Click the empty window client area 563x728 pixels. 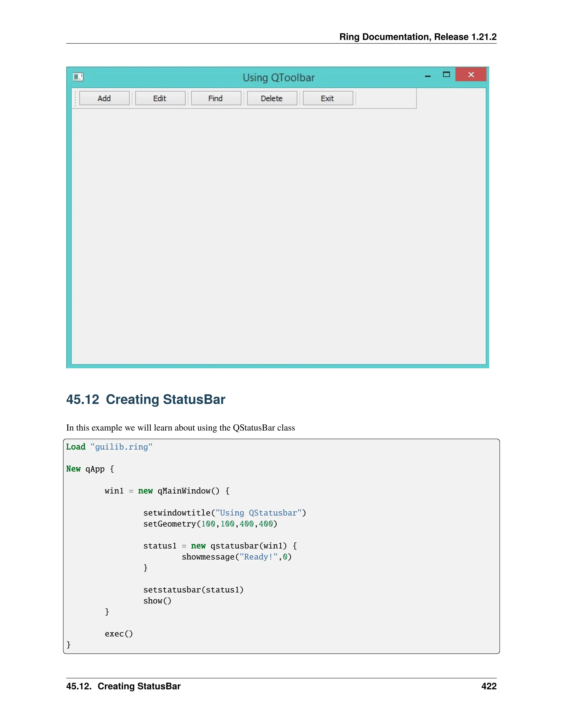click(x=278, y=233)
